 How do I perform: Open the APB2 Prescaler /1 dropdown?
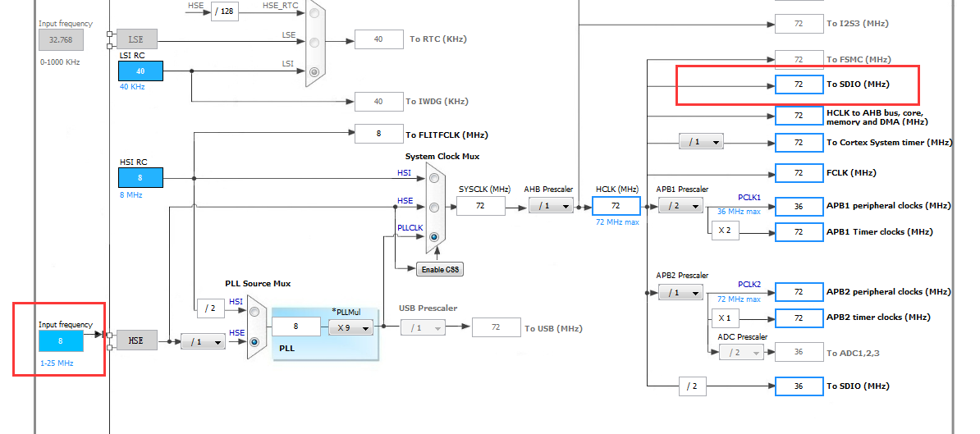pyautogui.click(x=680, y=291)
